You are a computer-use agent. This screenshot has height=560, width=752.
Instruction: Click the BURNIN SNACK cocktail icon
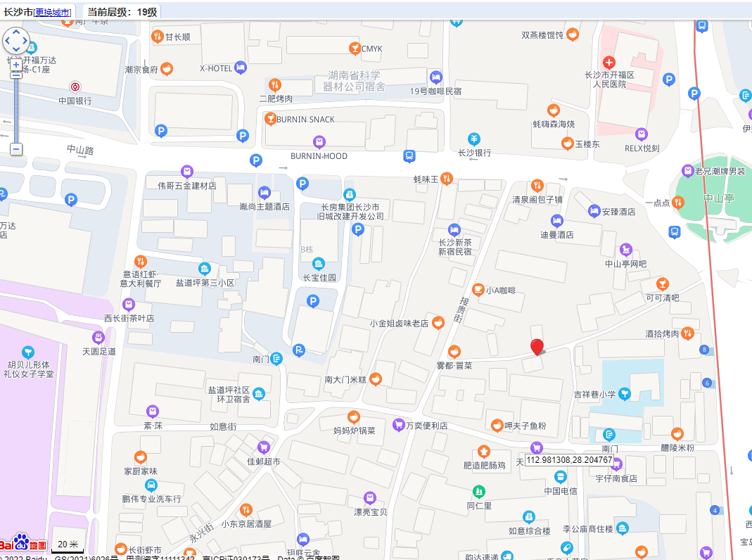coord(270,119)
